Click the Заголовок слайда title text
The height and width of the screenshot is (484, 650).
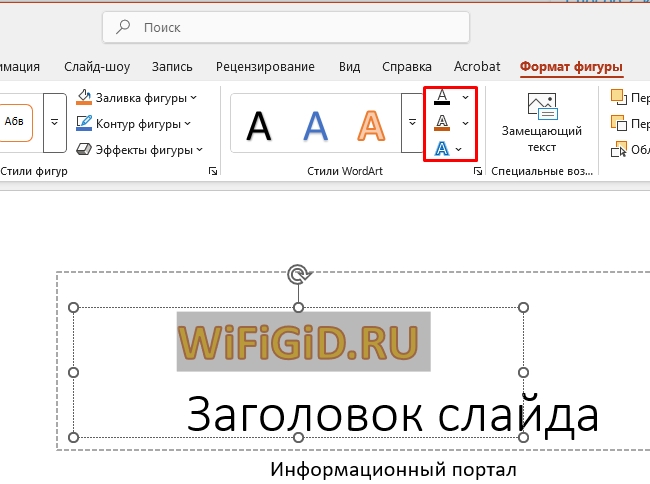pos(393,414)
